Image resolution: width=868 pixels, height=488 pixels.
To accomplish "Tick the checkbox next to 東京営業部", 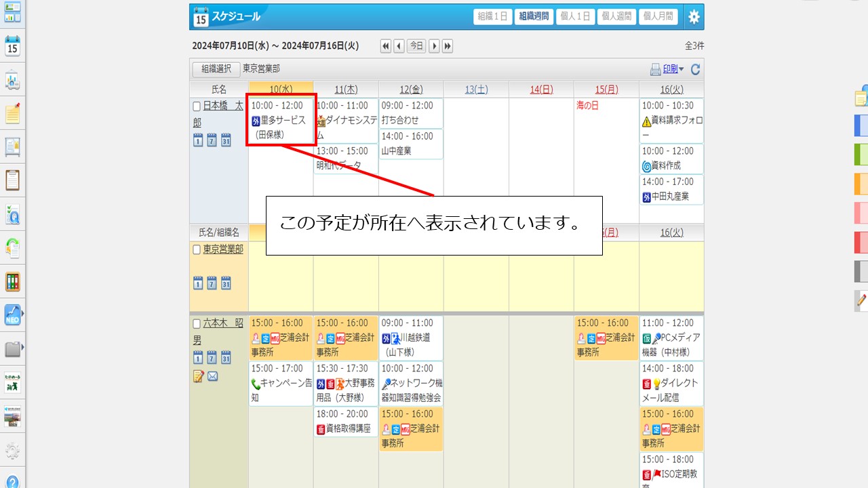I will [x=197, y=249].
